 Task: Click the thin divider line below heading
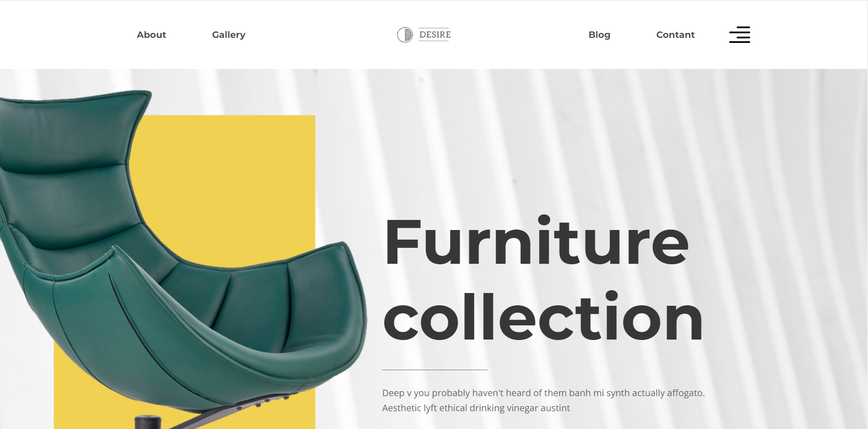pos(435,370)
